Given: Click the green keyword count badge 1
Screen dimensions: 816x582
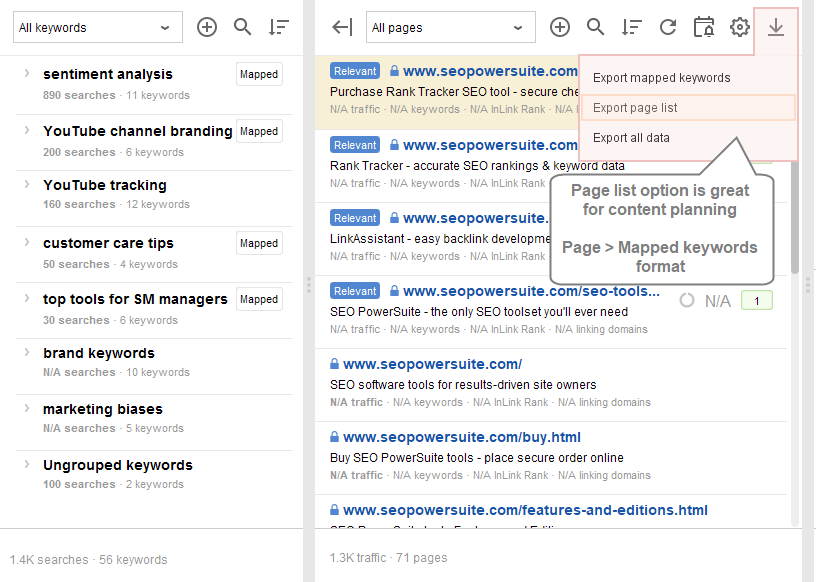Looking at the screenshot, I should point(757,300).
